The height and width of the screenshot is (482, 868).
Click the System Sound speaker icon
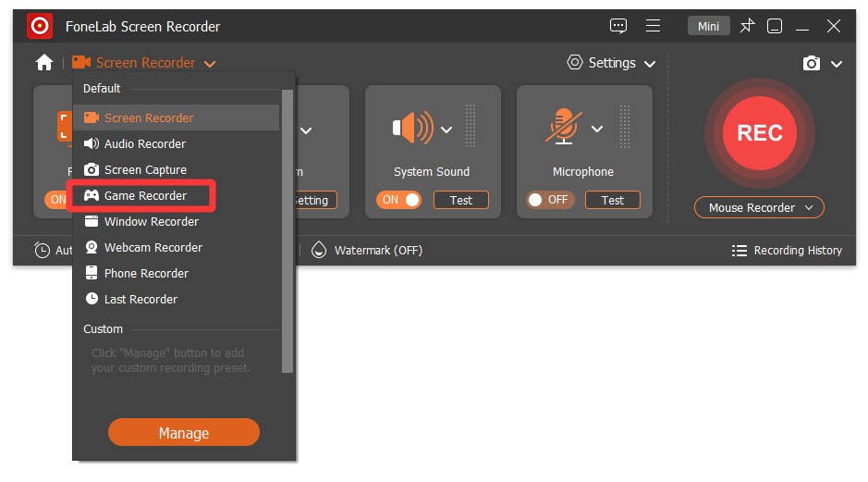(x=412, y=128)
